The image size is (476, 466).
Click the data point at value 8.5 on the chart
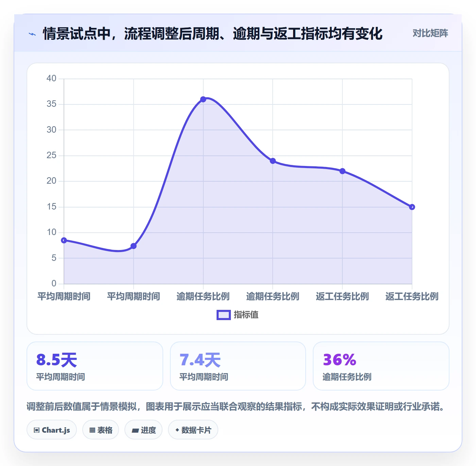point(64,240)
